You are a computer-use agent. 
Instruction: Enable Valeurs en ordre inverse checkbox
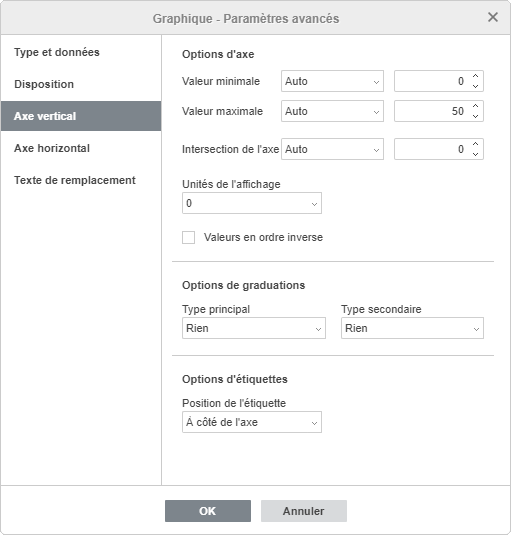click(x=189, y=237)
